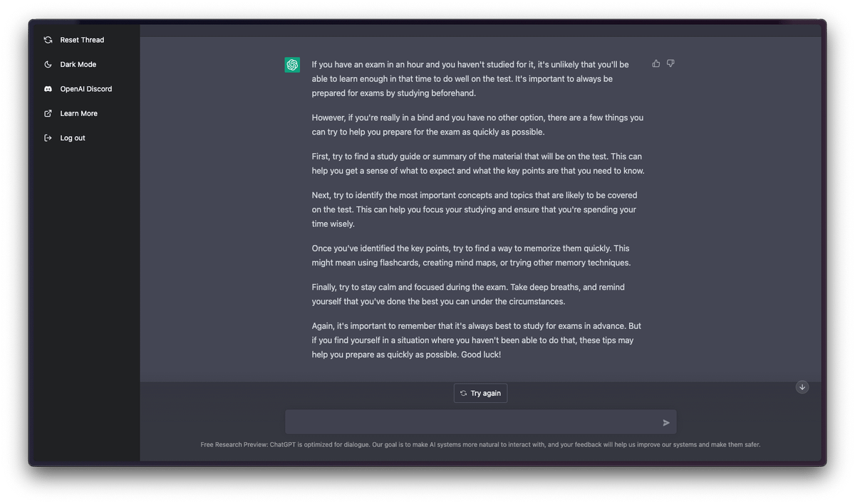Click the green ChatGPT avatar logo

tap(292, 65)
